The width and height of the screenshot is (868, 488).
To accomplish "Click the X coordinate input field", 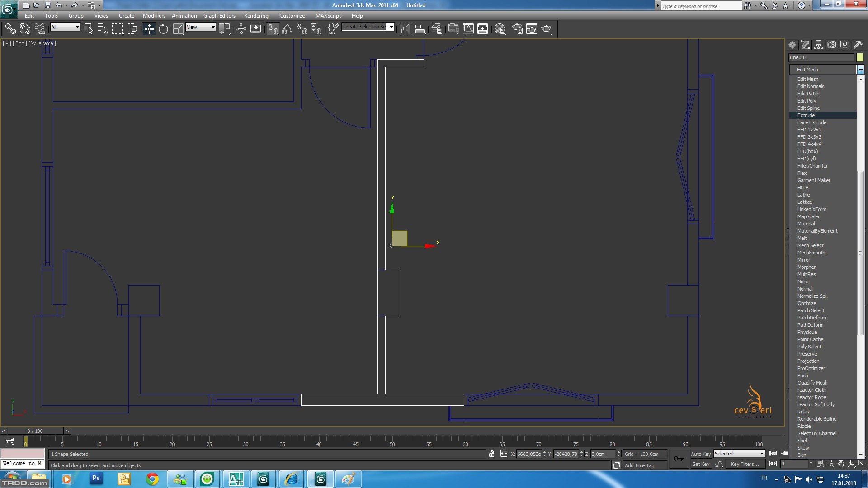I will 528,454.
